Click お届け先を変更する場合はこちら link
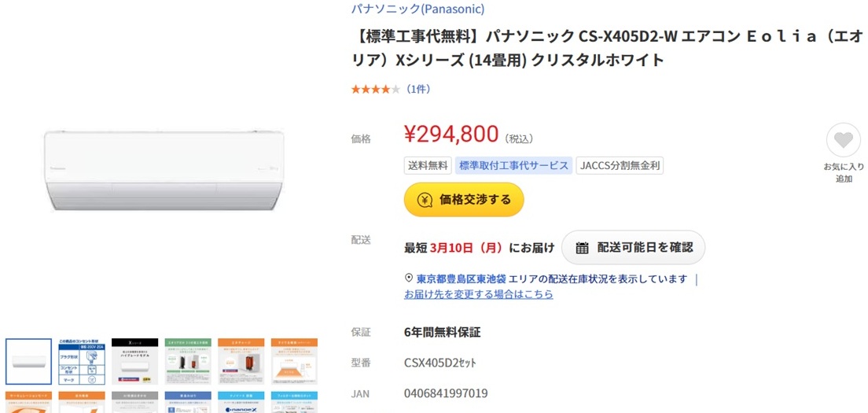 click(x=478, y=294)
